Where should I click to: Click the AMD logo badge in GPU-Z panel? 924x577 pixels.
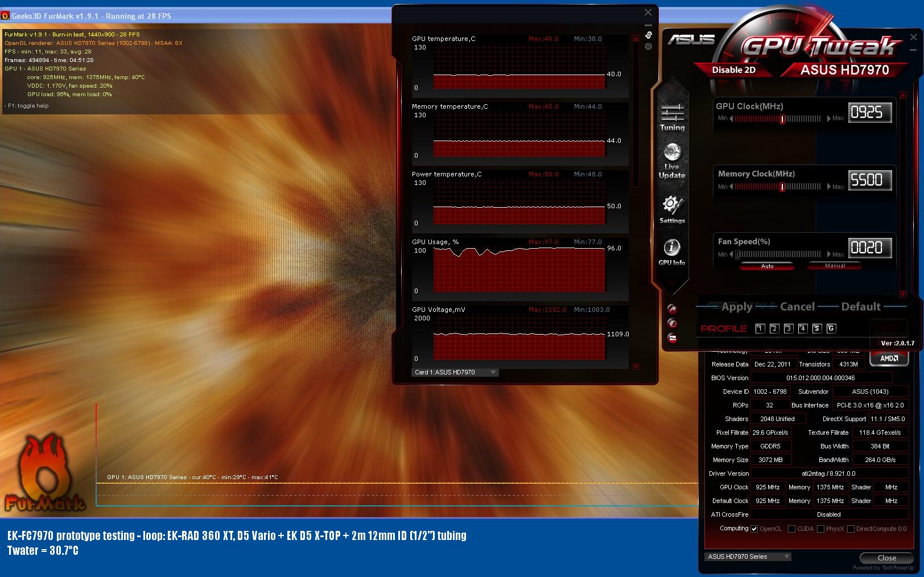click(889, 358)
